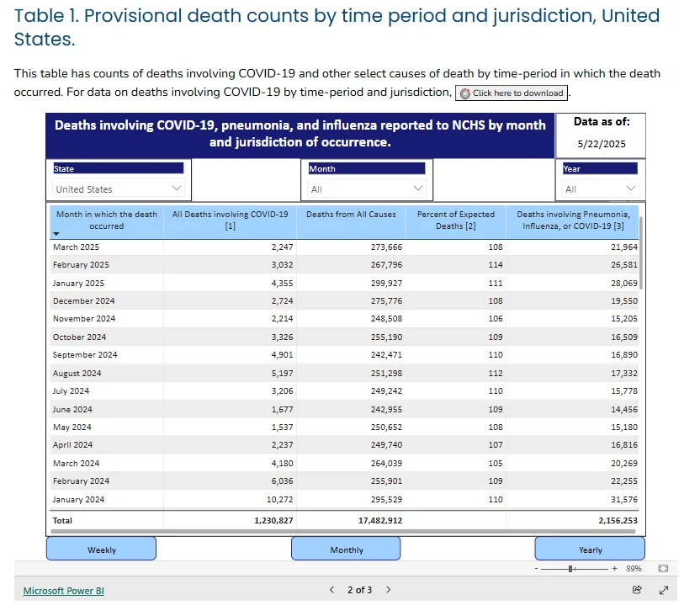Click the zoom out minus icon
The width and height of the screenshot is (700, 616).
click(x=536, y=568)
